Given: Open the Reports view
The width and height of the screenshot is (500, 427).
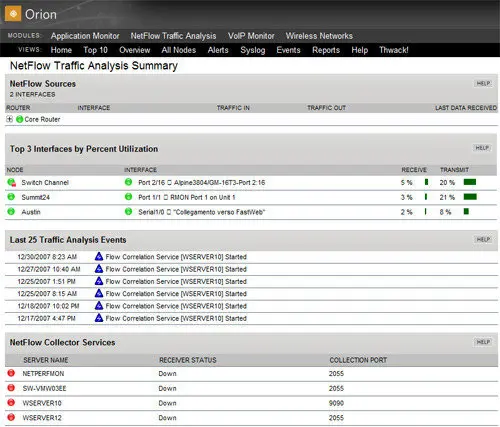Looking at the screenshot, I should coord(326,50).
